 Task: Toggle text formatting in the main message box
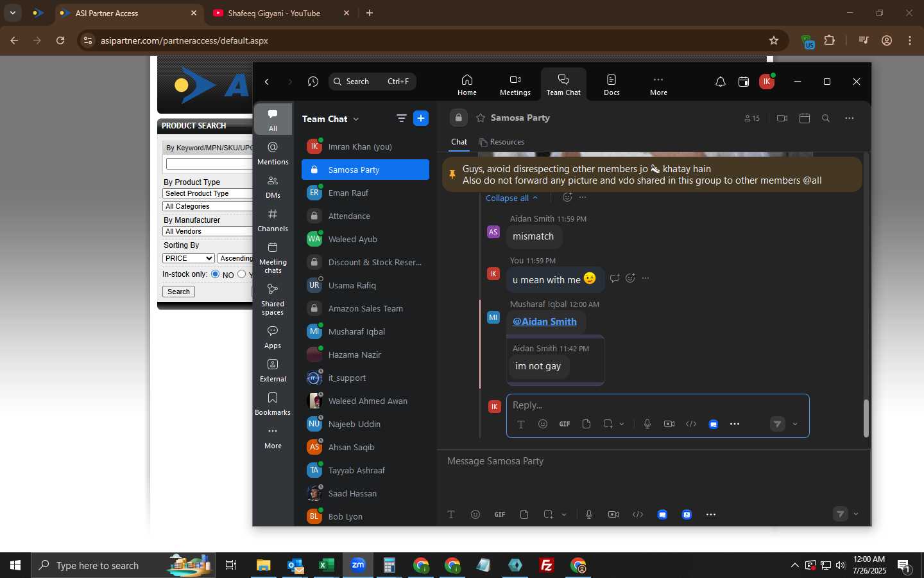click(x=451, y=514)
